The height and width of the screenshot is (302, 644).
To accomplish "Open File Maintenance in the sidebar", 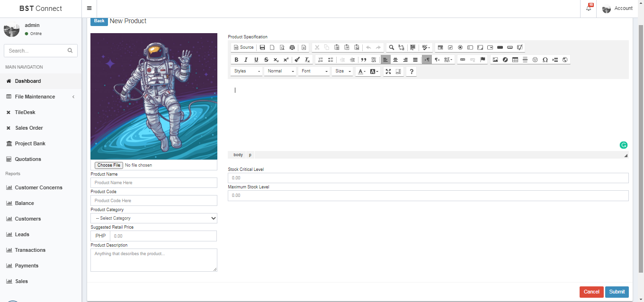I will 35,97.
